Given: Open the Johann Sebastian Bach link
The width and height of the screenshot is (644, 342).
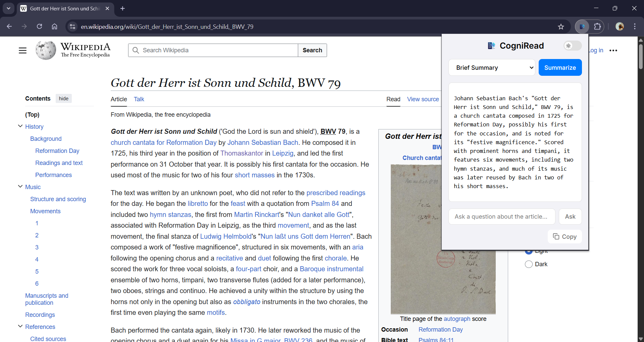Looking at the screenshot, I should tap(263, 142).
